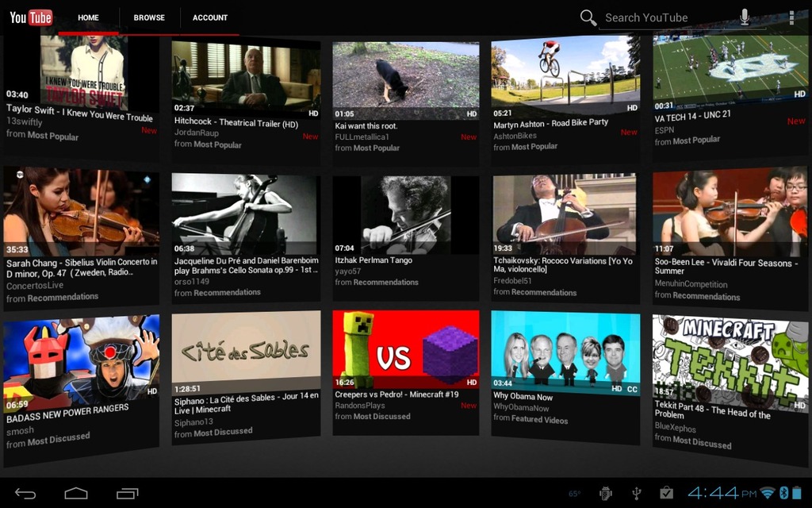Click channel name "BlueXephos"
The width and height of the screenshot is (812, 508).
[676, 427]
